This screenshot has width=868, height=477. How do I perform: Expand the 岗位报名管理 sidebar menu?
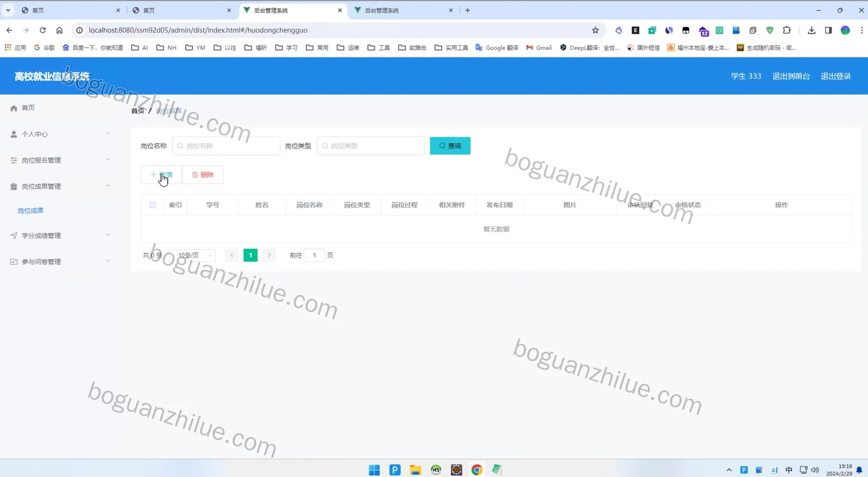tap(60, 160)
